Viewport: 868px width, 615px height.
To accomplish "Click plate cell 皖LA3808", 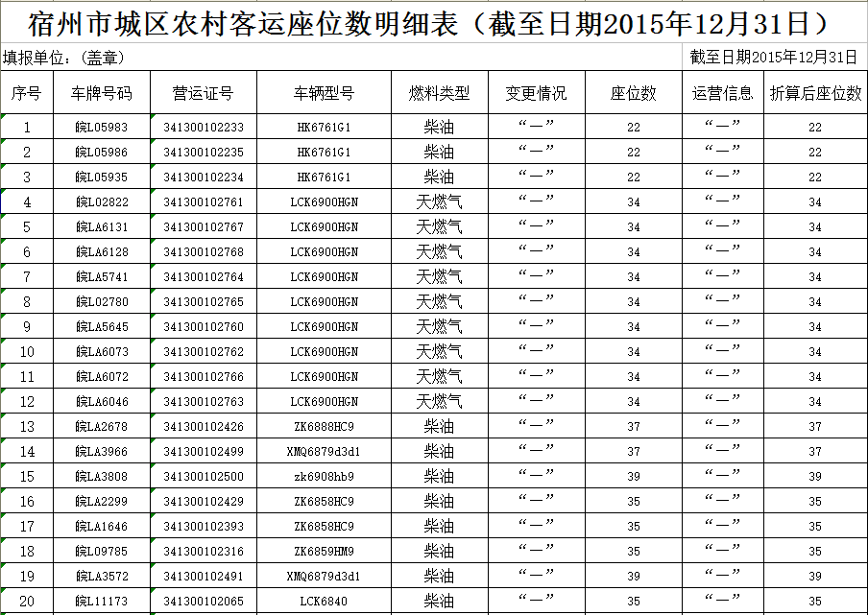I will tap(102, 476).
